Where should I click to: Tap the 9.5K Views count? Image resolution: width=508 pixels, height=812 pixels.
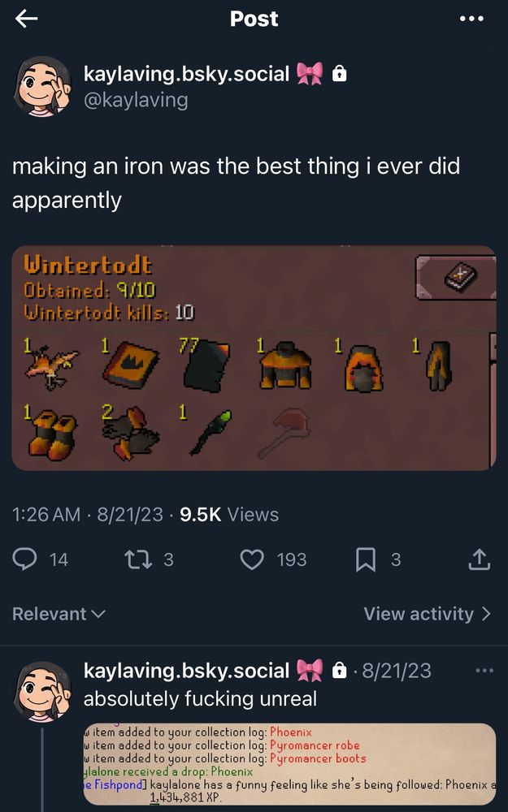[x=229, y=515]
